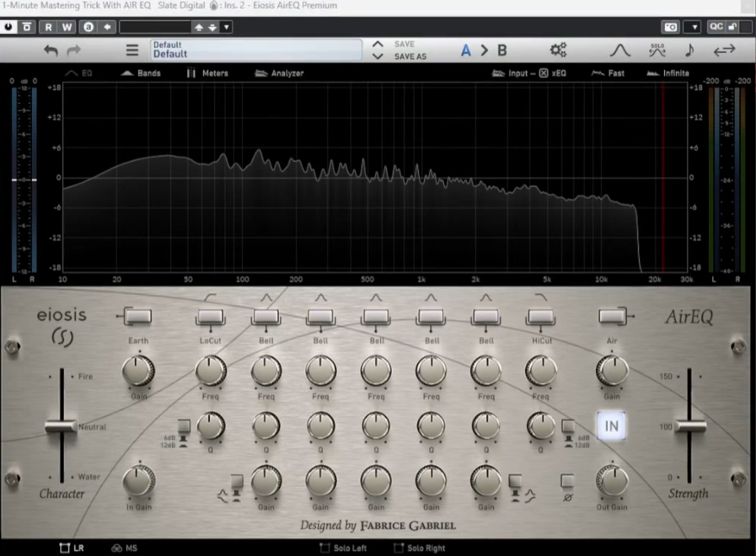Click the SAVE AS button

pos(410,56)
